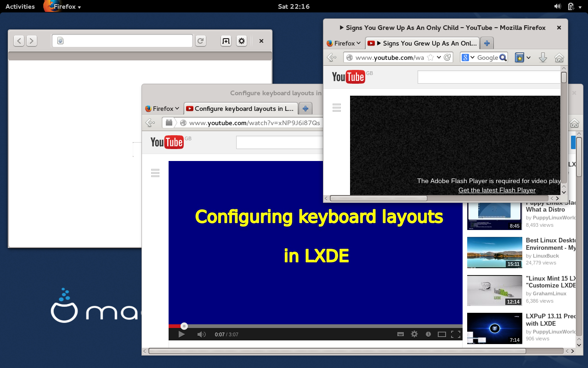Open the clock and calendar showing Sat 22:16
Screen dimensions: 588x368
pyautogui.click(x=294, y=6)
